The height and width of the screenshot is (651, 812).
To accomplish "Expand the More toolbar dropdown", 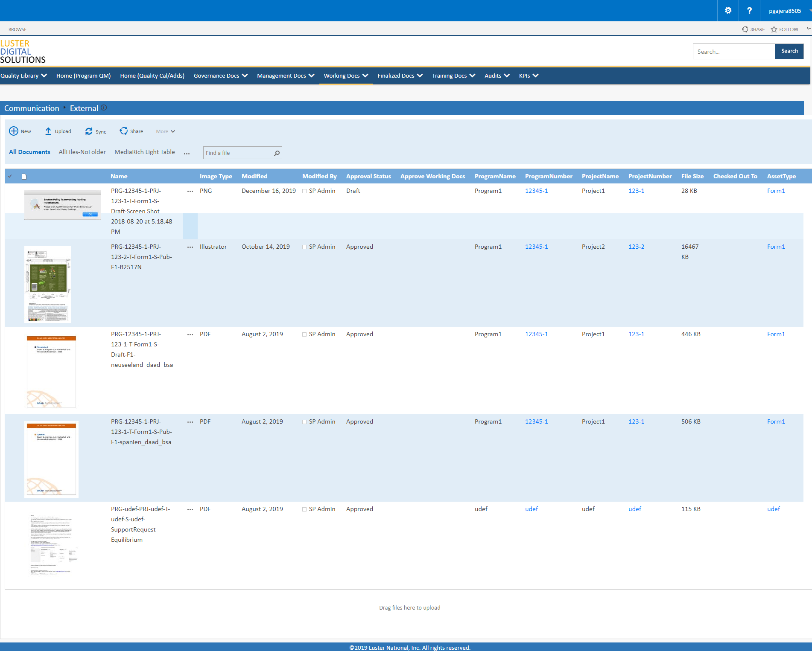I will (x=166, y=131).
